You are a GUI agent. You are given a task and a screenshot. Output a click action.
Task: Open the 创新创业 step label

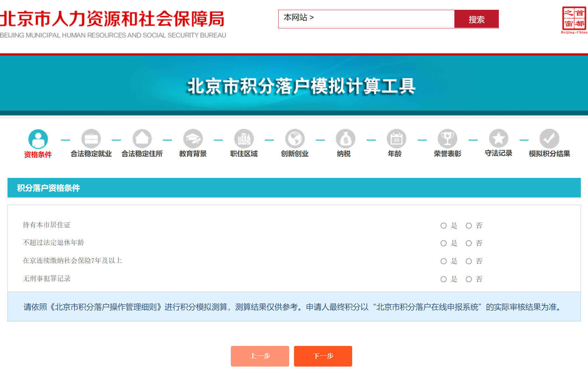click(295, 154)
